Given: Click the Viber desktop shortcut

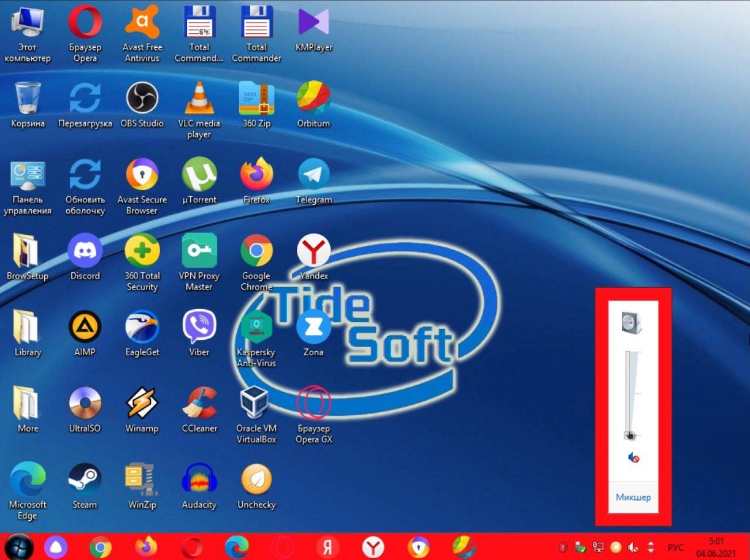Looking at the screenshot, I should (x=199, y=328).
